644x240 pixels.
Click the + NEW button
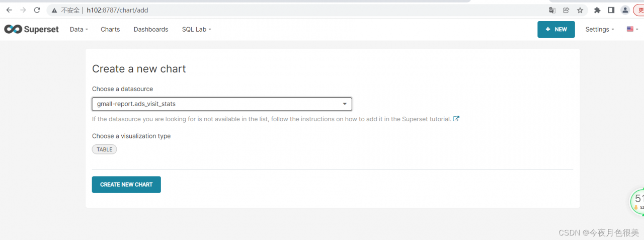coord(556,29)
